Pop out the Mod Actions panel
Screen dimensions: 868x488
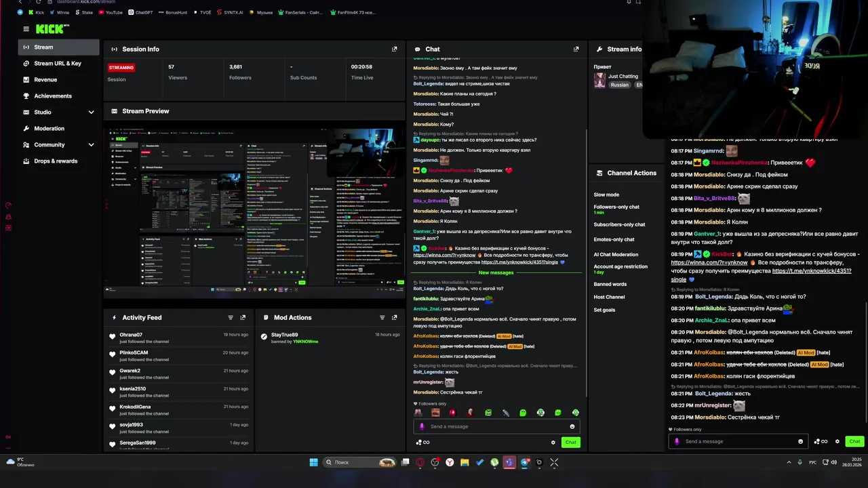coord(395,317)
